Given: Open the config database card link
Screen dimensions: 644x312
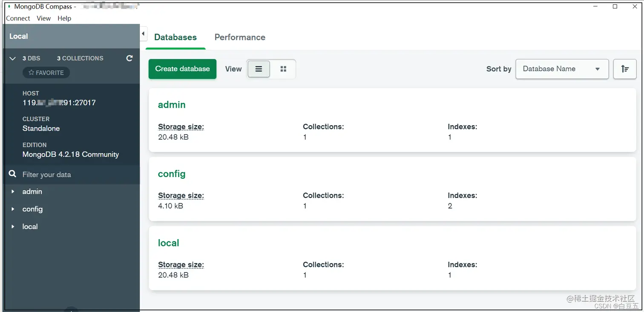Looking at the screenshot, I should point(172,174).
